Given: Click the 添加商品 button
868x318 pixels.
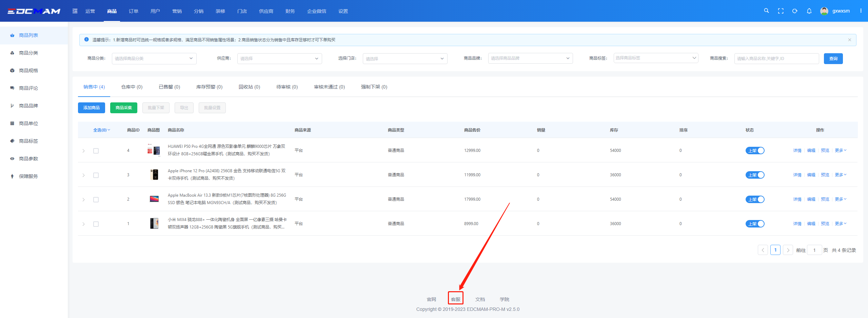Looking at the screenshot, I should (92, 108).
